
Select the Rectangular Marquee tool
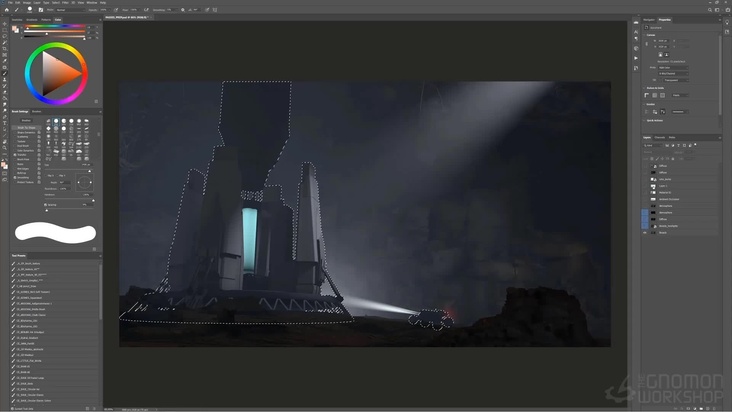5,30
